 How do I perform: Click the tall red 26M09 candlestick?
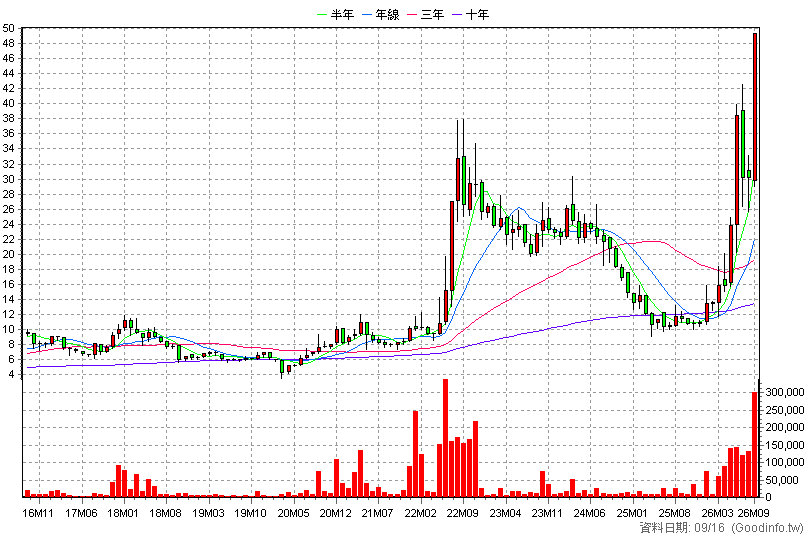[x=755, y=107]
